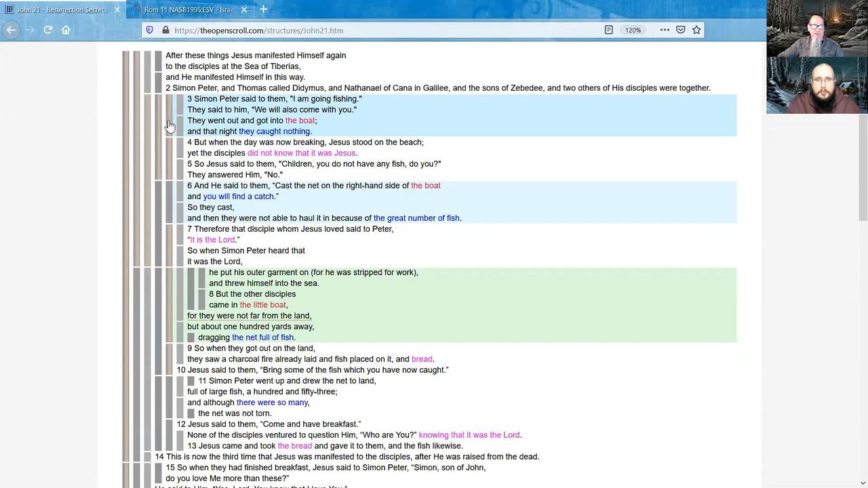This screenshot has height=488, width=868.
Task: Open the browser home page
Action: coord(66,30)
